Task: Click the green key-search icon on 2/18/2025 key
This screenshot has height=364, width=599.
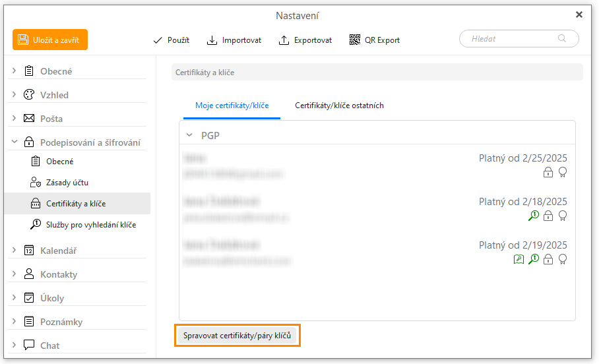Action: point(534,216)
